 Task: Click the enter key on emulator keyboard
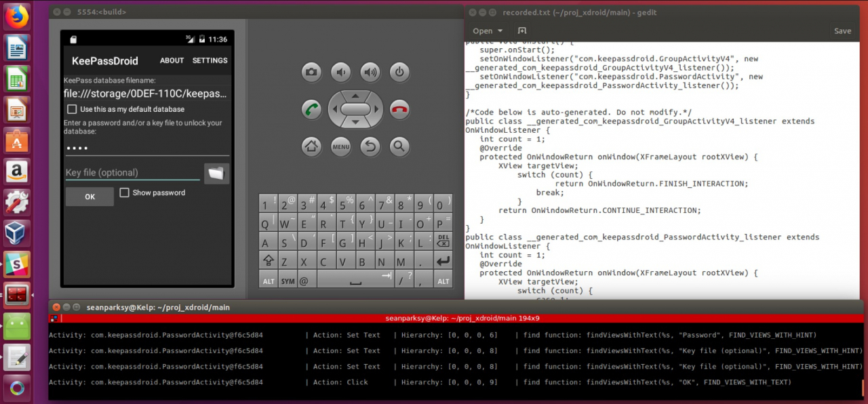[x=443, y=260]
